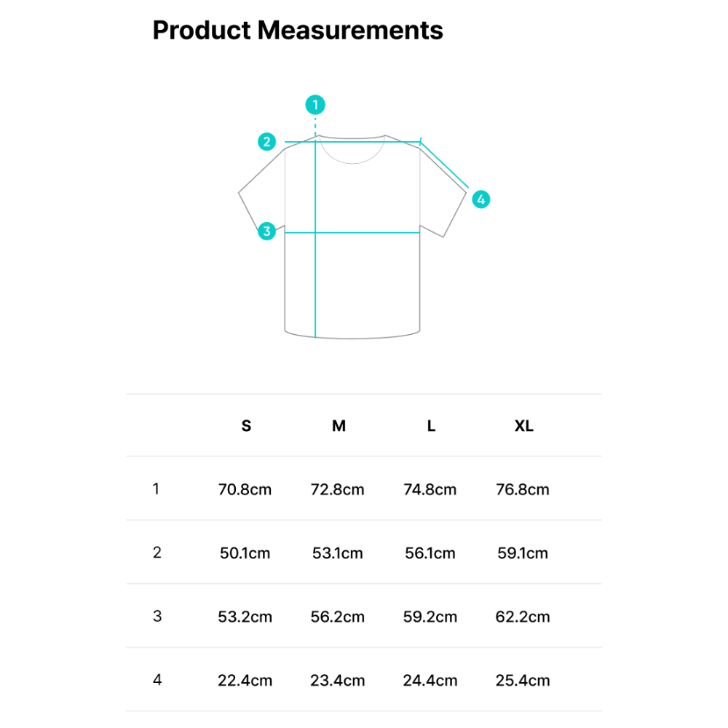
Task: Click the 59.2cm measurement for size L
Action: (430, 617)
